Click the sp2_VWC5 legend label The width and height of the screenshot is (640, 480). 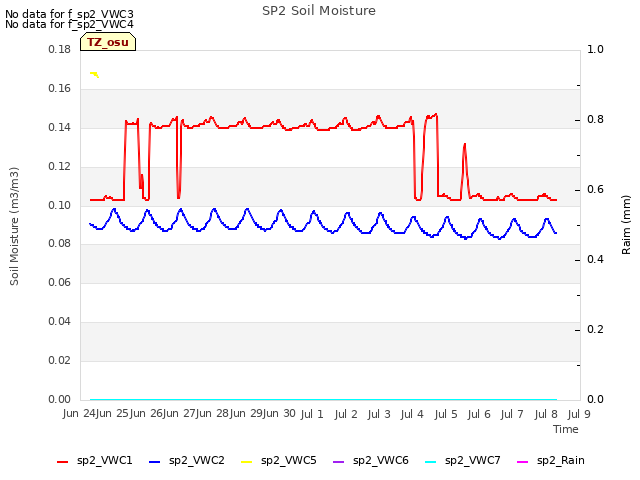289,460
